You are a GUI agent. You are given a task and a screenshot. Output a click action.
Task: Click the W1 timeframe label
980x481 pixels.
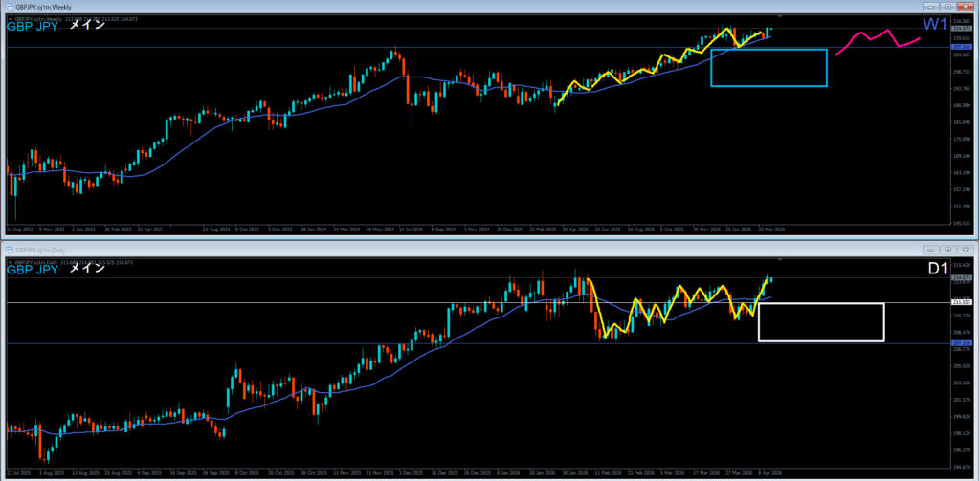[935, 24]
